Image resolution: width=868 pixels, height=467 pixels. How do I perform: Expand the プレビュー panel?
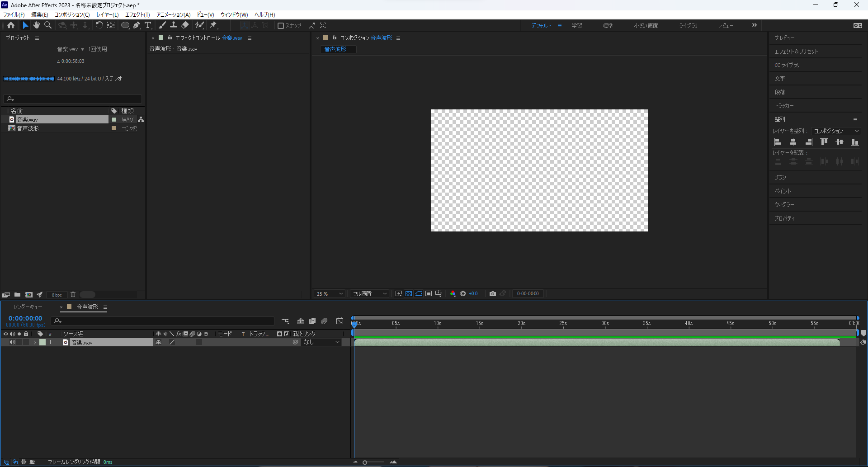click(x=784, y=38)
